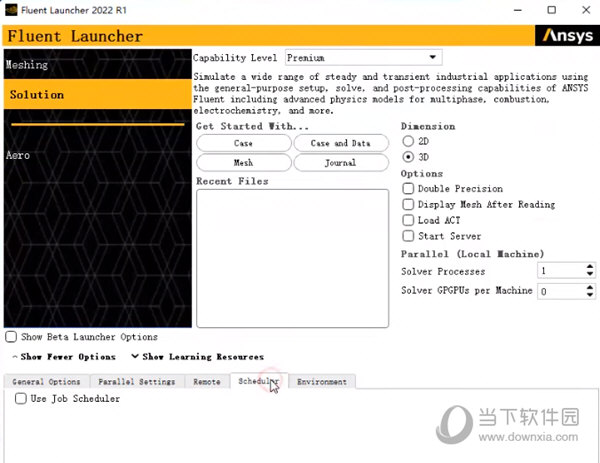Select the 3D dimension radio button
Image resolution: width=600 pixels, height=463 pixels.
tap(408, 157)
